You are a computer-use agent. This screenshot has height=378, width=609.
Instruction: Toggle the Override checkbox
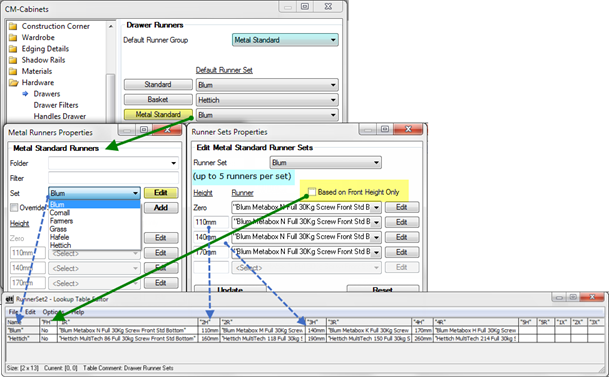(14, 207)
